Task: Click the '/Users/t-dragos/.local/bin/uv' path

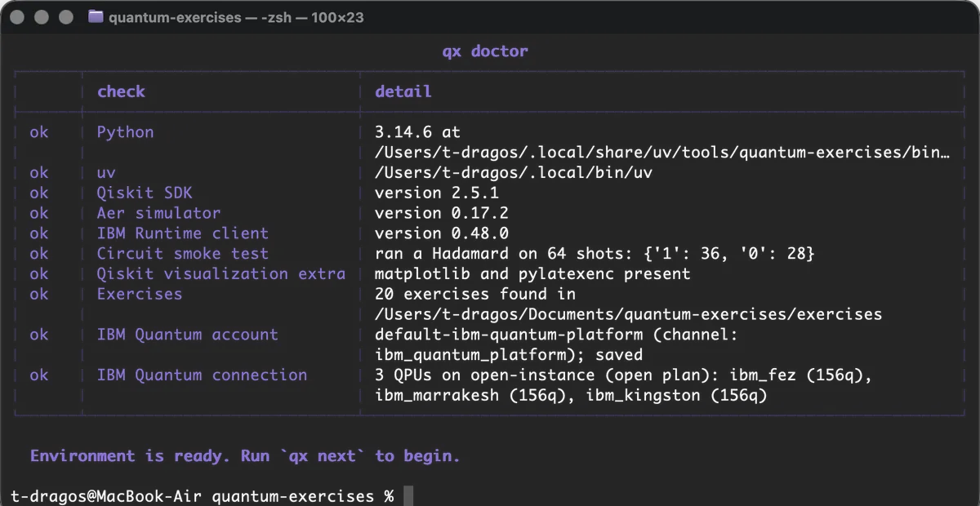Action: coord(514,172)
